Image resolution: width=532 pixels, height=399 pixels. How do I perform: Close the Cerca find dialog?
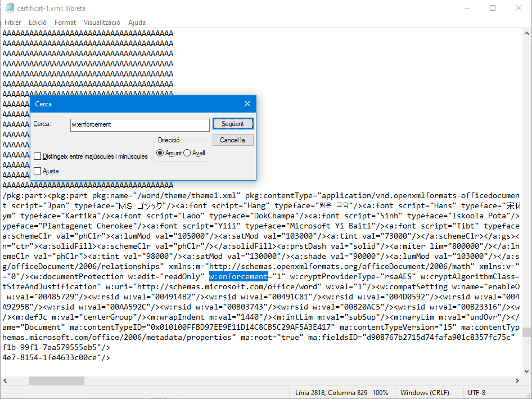(x=247, y=104)
